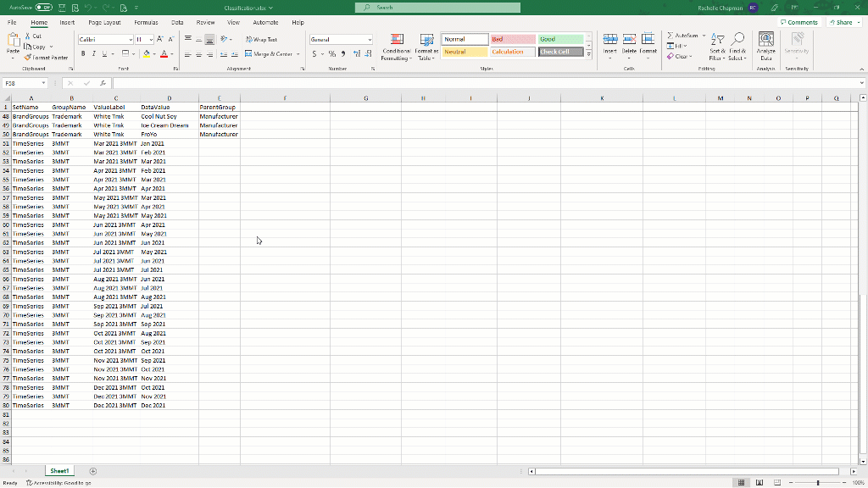868x488 pixels.
Task: Click the yellow Fill Color swatch
Action: tap(146, 54)
